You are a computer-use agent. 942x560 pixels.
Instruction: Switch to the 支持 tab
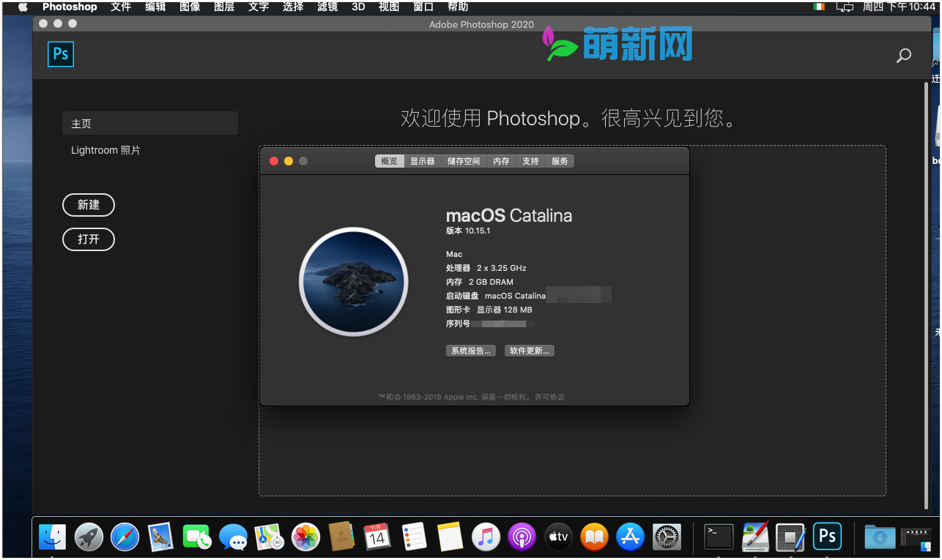click(530, 161)
